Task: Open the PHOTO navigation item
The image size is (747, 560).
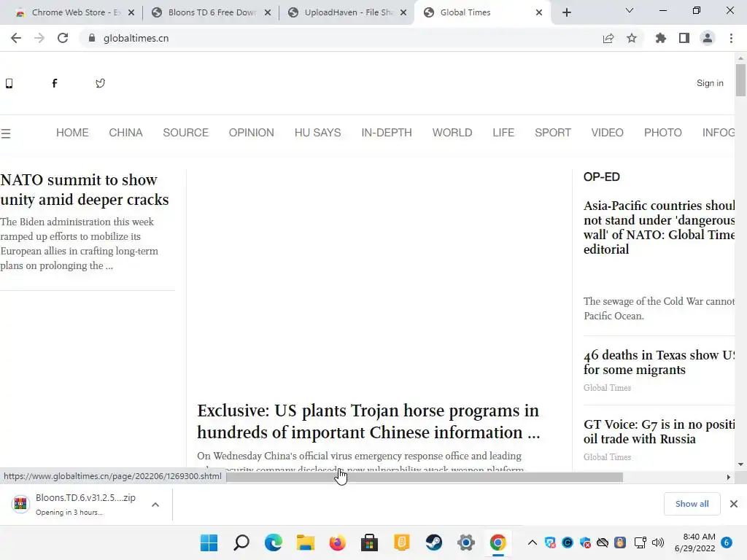Action: (662, 133)
